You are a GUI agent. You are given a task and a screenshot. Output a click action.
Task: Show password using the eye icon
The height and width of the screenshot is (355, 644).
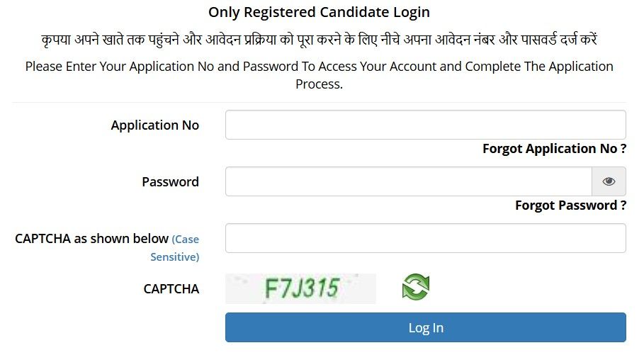pyautogui.click(x=609, y=181)
